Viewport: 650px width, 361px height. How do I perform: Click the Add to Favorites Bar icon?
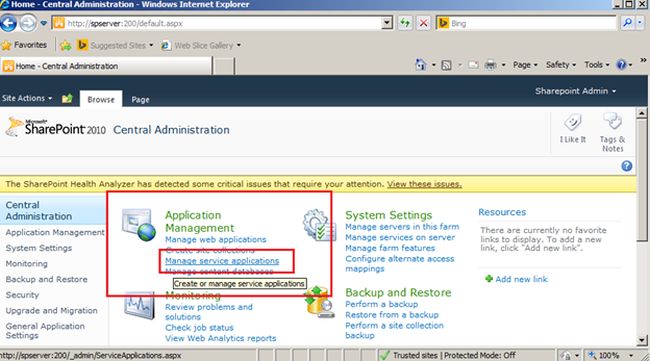[x=65, y=45]
